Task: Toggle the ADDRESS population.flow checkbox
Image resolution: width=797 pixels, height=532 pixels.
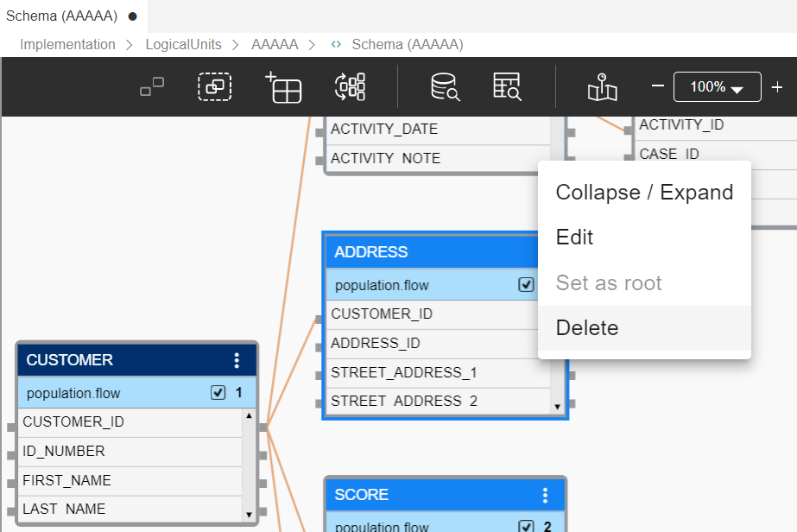Action: point(526,285)
